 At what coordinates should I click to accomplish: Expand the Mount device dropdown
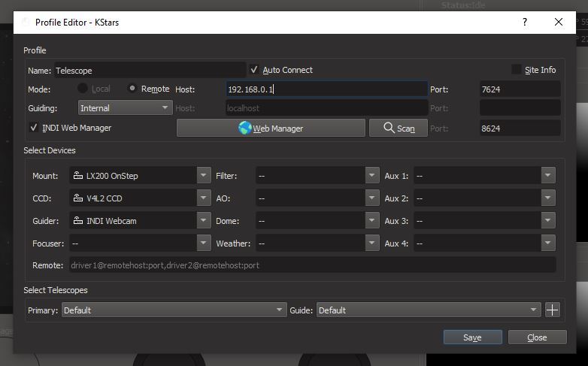tap(204, 176)
